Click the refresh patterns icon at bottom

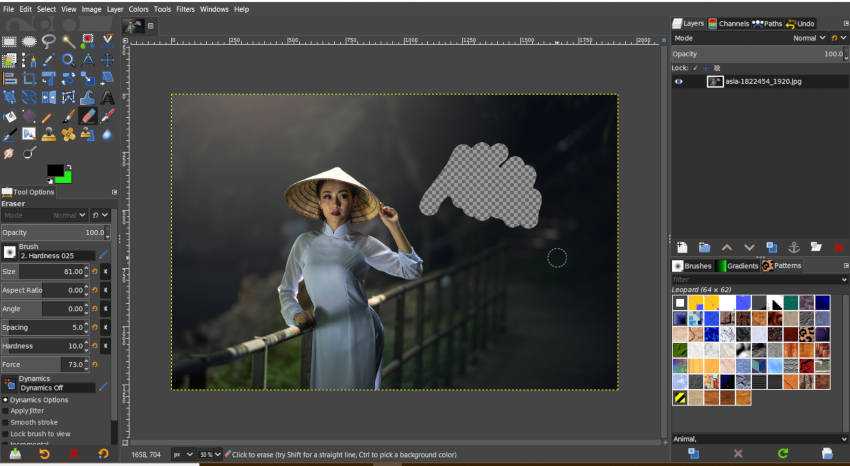click(784, 454)
